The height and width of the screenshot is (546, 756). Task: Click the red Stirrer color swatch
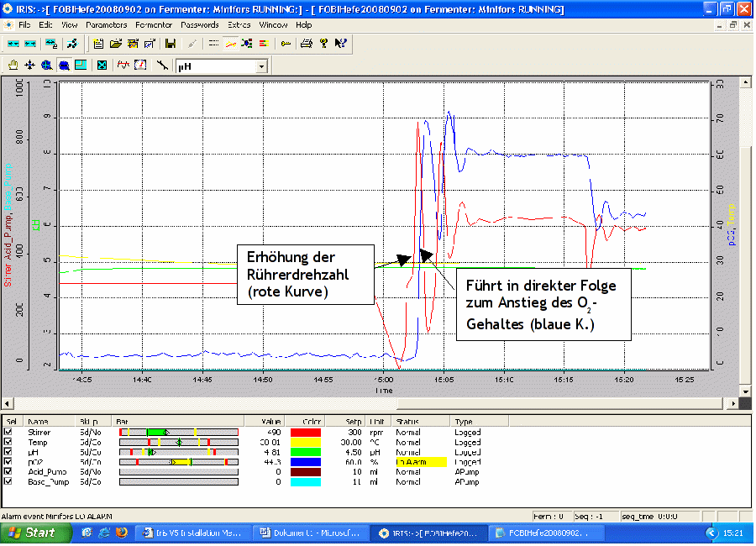point(306,433)
